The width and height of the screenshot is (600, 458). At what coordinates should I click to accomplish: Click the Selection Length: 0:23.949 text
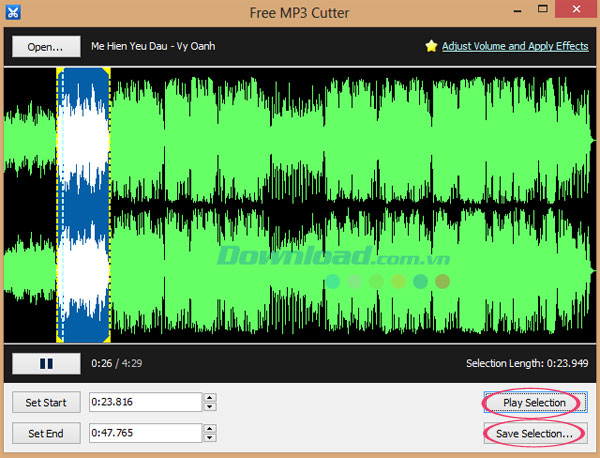click(x=527, y=363)
